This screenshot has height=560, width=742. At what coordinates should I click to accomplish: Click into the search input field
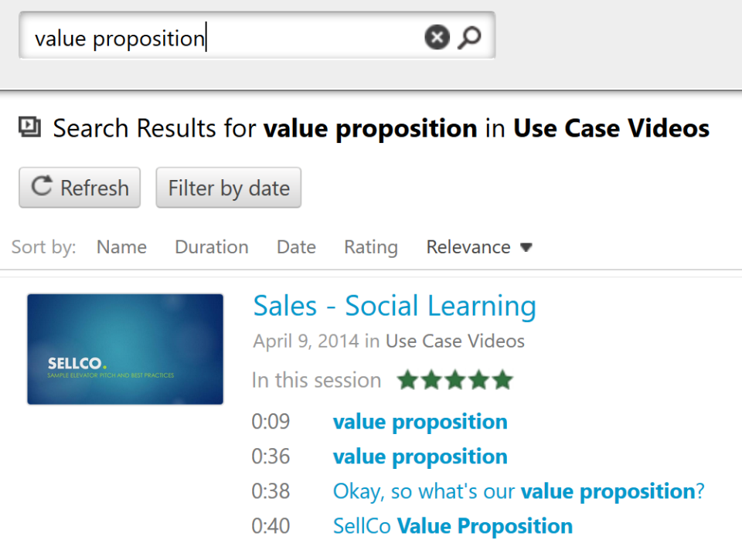[224, 37]
